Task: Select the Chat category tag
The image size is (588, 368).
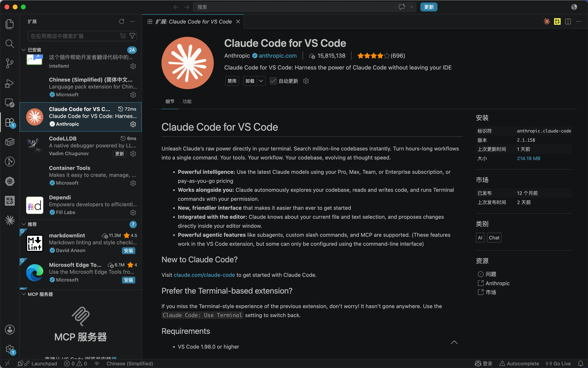Action: point(494,238)
